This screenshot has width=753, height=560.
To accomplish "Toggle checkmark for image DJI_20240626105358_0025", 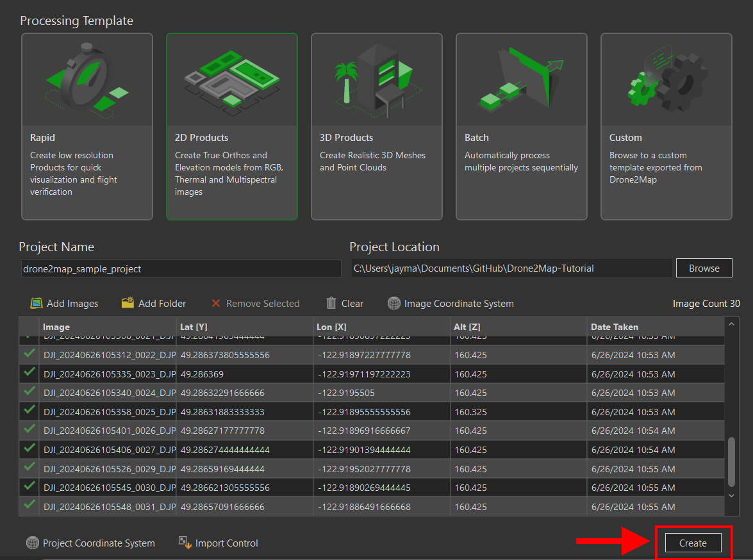I will (29, 410).
